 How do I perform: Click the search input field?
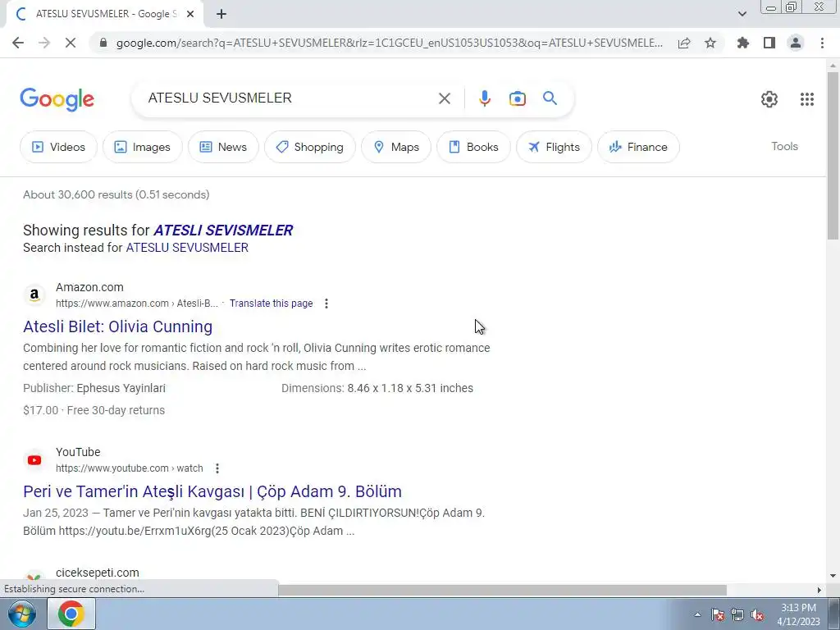(x=290, y=98)
